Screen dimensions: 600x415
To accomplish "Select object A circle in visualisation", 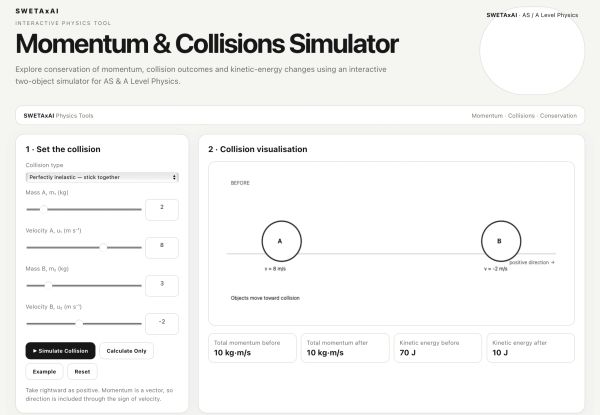I will point(282,241).
